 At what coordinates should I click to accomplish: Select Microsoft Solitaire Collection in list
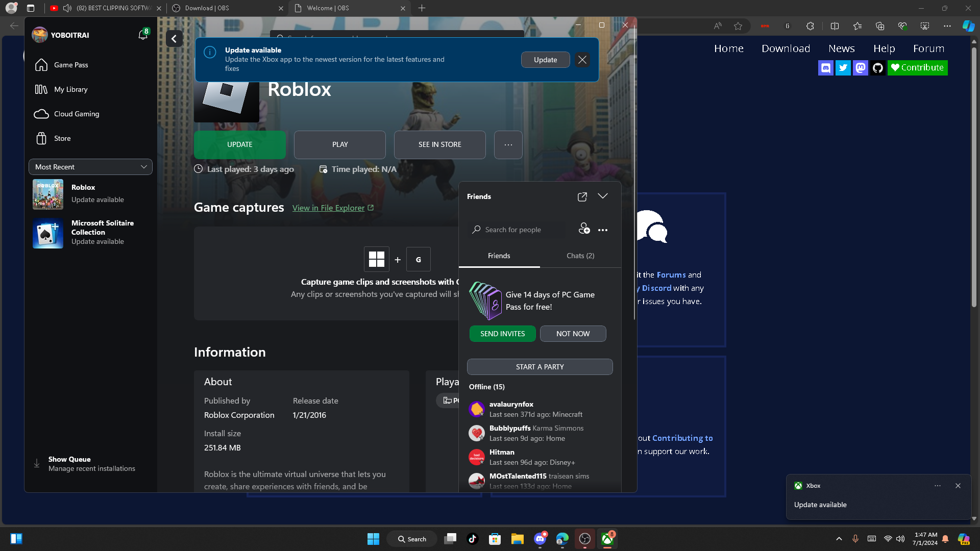[91, 233]
